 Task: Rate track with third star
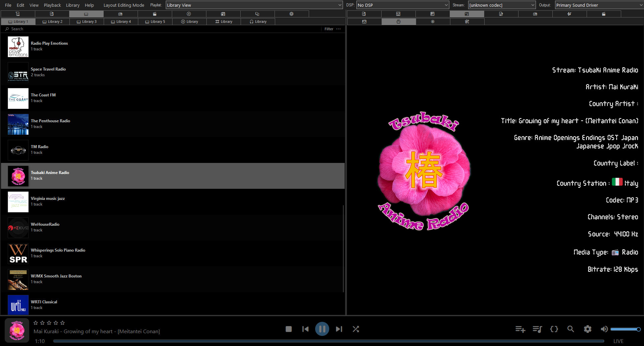point(49,323)
